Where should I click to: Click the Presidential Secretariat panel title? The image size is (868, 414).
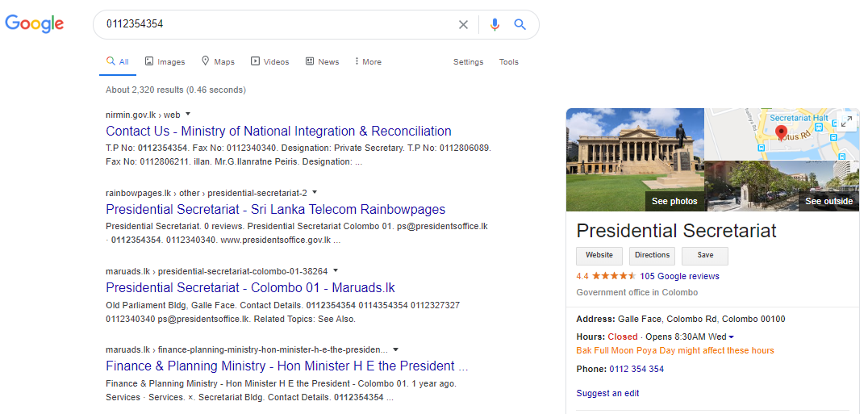pyautogui.click(x=677, y=230)
